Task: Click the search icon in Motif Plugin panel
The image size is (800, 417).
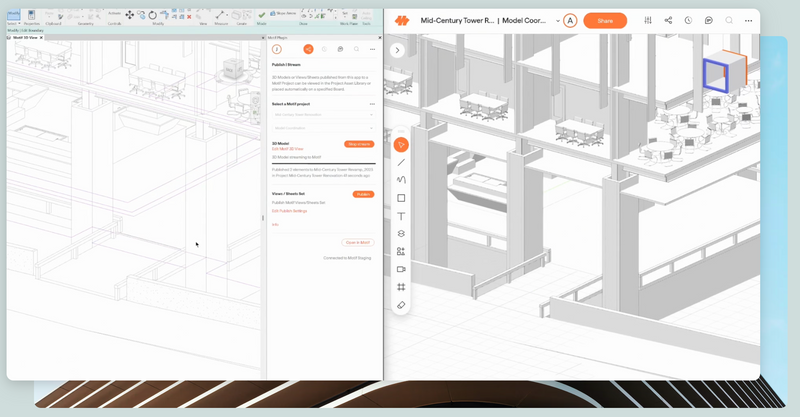Action: pyautogui.click(x=356, y=49)
